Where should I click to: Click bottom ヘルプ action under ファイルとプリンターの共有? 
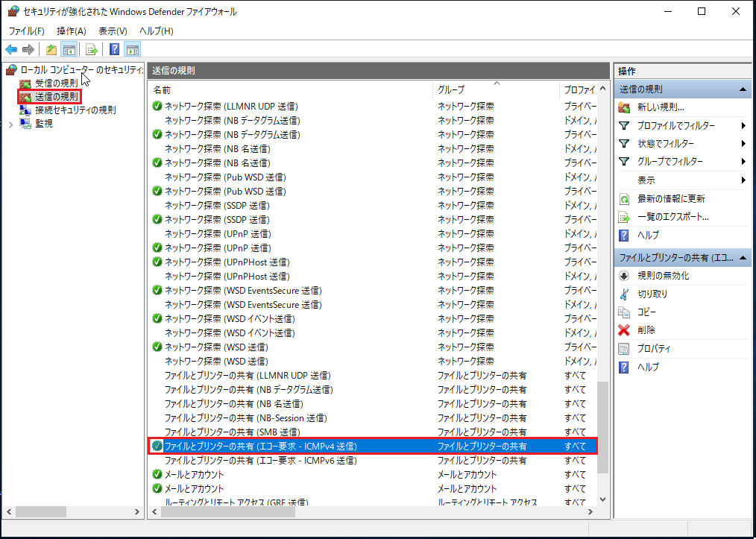tap(648, 367)
